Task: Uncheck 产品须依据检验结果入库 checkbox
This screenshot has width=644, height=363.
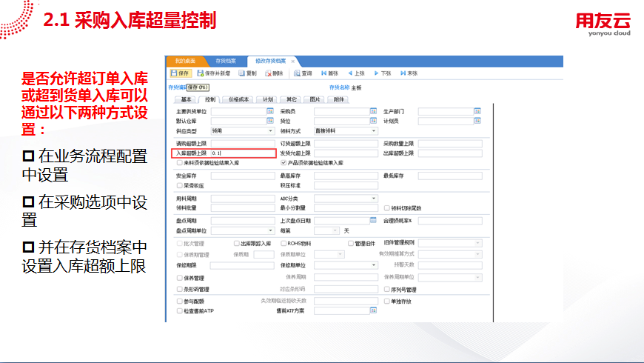Action: click(x=284, y=163)
